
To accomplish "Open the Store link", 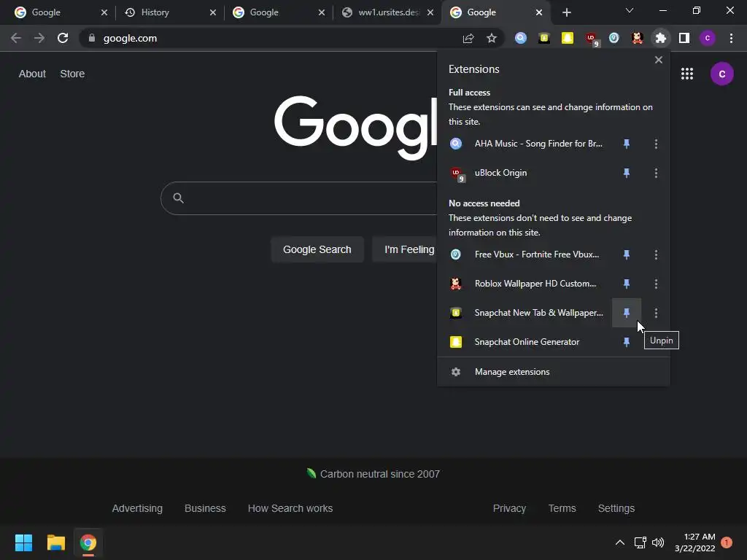I will (72, 74).
